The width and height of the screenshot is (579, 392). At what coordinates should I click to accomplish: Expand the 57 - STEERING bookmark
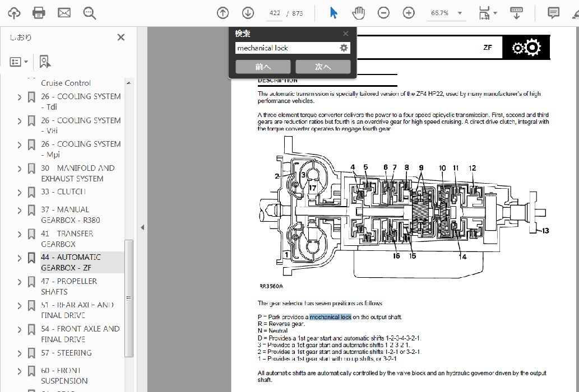point(20,354)
